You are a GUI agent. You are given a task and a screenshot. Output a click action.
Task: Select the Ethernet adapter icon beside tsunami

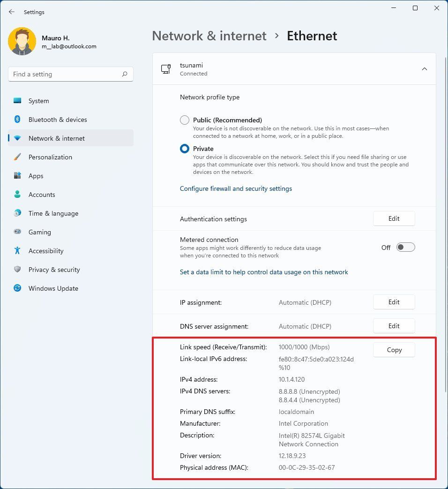pos(165,68)
